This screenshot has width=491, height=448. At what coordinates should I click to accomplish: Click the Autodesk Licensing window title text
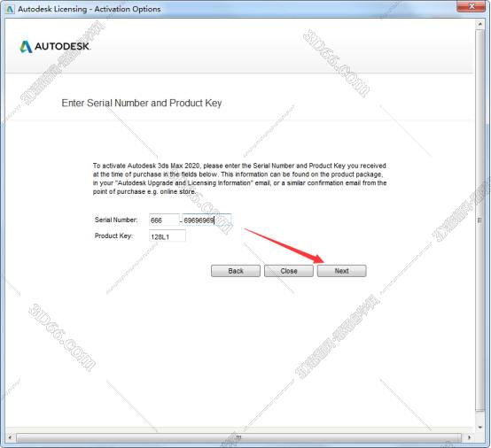tap(90, 9)
